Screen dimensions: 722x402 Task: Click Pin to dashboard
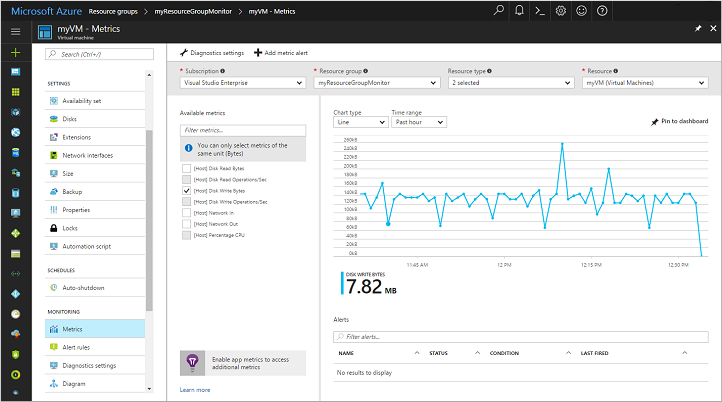coord(680,122)
